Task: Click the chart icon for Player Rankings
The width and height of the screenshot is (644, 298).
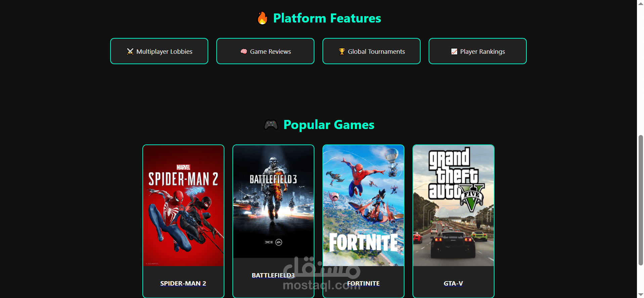Action: [454, 51]
